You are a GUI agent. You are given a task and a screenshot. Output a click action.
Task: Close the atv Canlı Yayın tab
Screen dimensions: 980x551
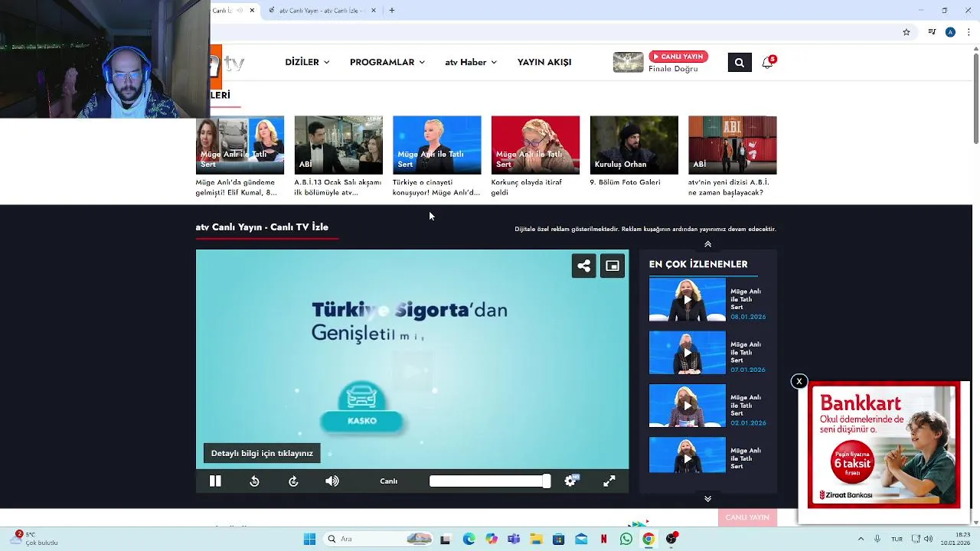[x=374, y=11]
